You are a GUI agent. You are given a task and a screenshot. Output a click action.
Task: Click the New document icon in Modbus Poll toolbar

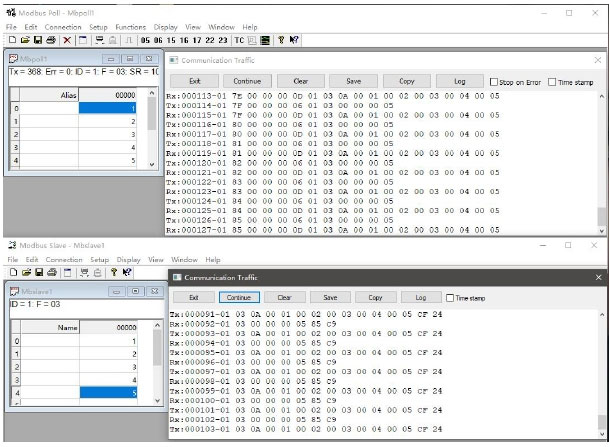click(x=11, y=40)
